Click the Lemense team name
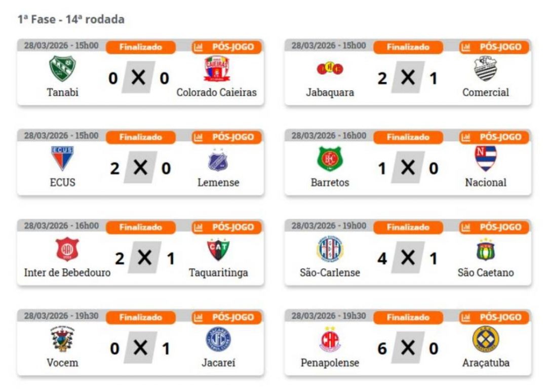Image resolution: width=547 pixels, height=392 pixels. 218,183
